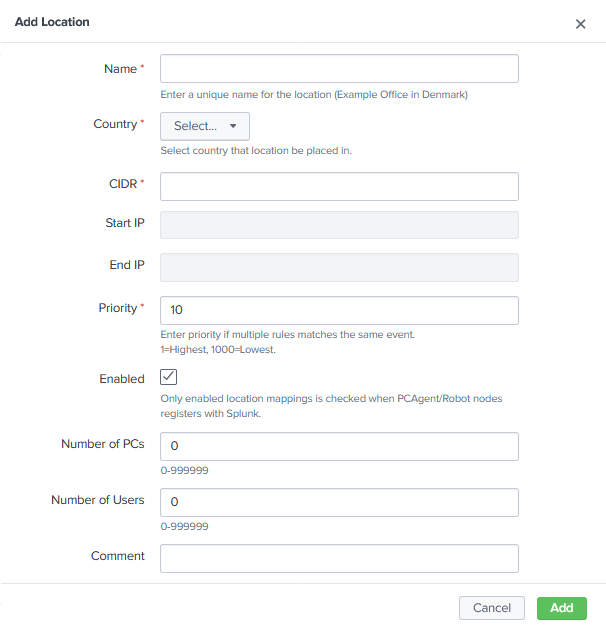Close the Add Location dialog
The height and width of the screenshot is (626, 606).
[580, 24]
